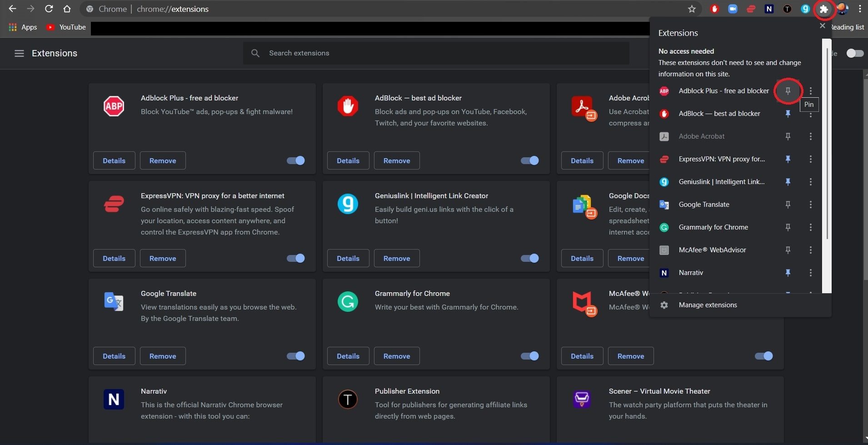Open more options for ExpressVPN
The width and height of the screenshot is (868, 445).
pyautogui.click(x=810, y=159)
